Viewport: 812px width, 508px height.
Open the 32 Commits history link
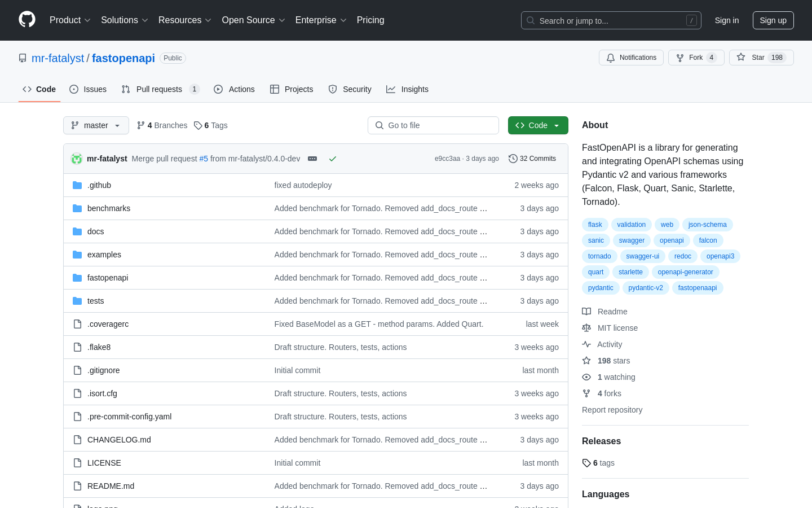[532, 159]
